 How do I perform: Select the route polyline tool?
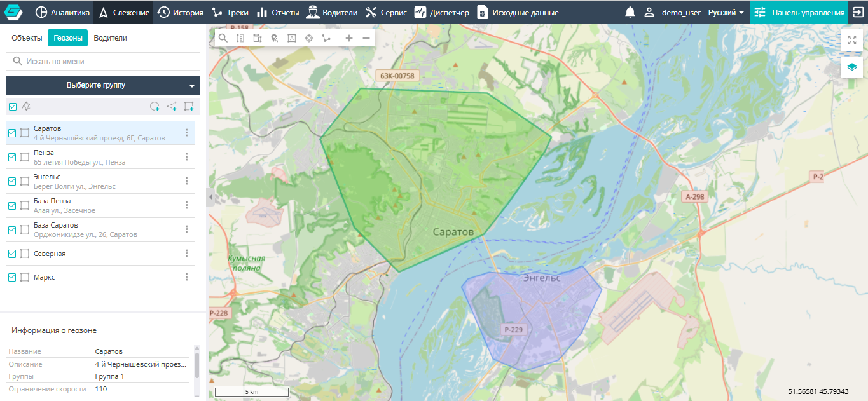point(326,38)
